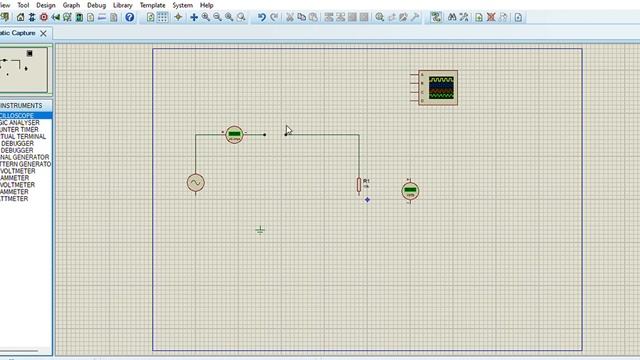This screenshot has height=360, width=640.
Task: Zoom in with the magnifier plus icon
Action: [x=206, y=17]
